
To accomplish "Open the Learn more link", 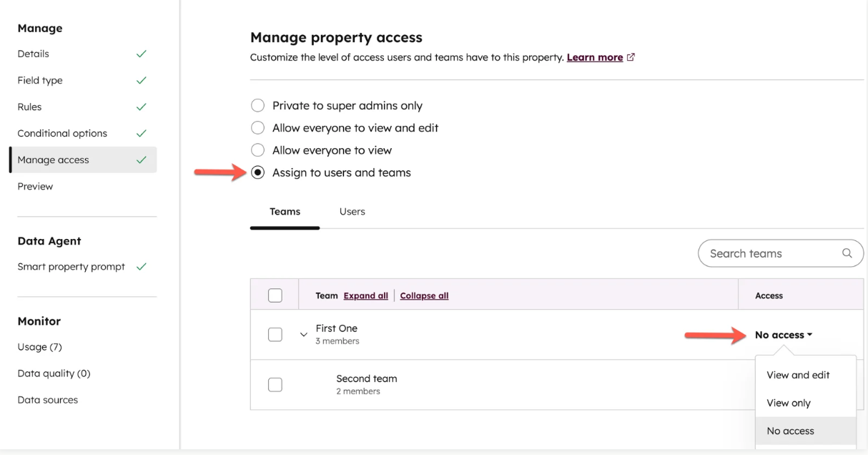I will coord(594,57).
